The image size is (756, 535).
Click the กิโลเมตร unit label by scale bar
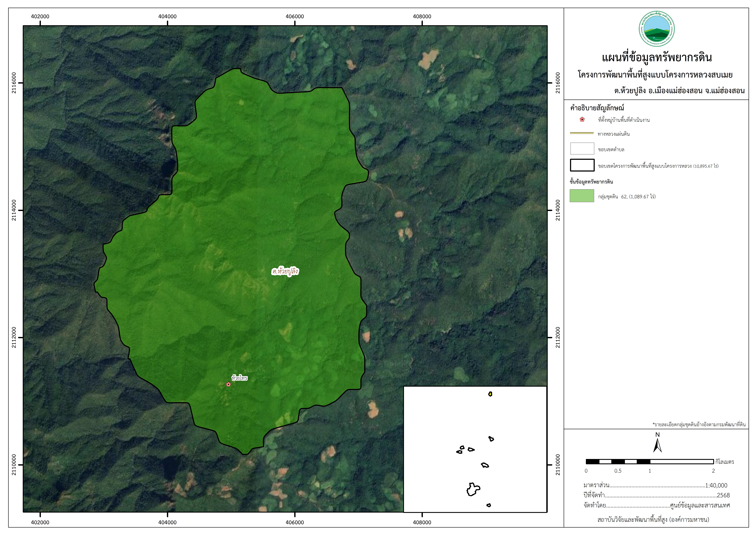725,462
